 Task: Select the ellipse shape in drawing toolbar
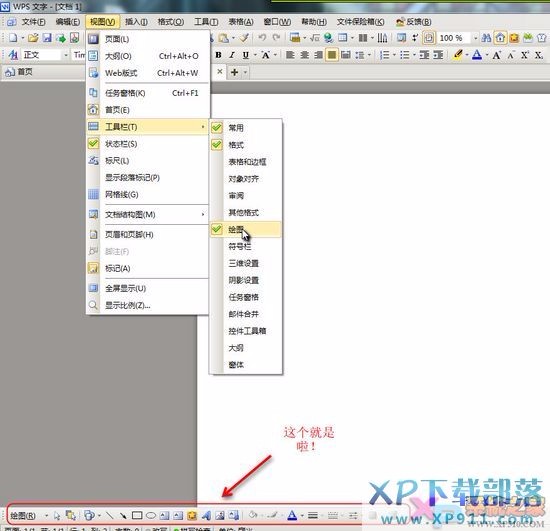(x=151, y=515)
